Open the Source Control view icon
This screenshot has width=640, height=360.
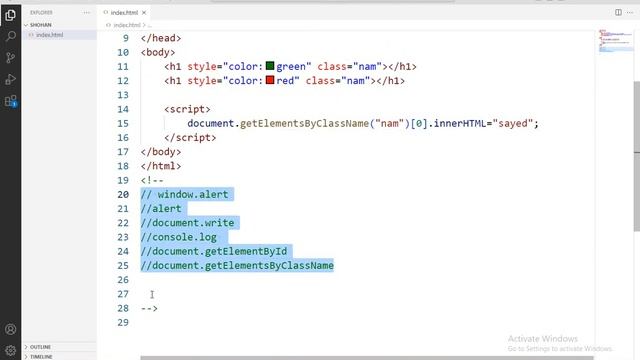[11, 58]
